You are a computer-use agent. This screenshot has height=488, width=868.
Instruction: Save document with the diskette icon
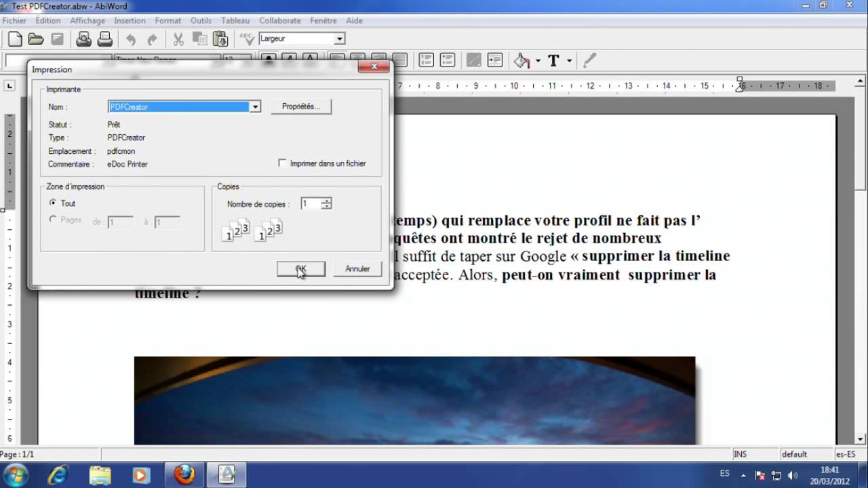[x=58, y=39]
